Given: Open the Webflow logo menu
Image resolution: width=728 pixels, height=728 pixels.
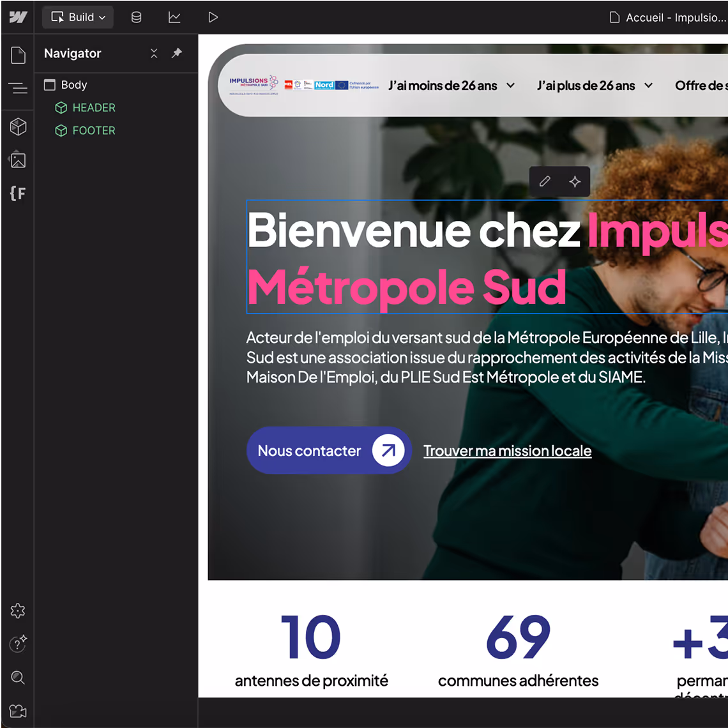Looking at the screenshot, I should click(18, 17).
